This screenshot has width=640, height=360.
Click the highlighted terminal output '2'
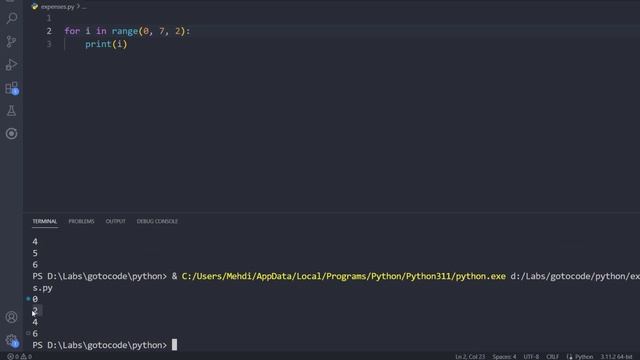(36, 311)
